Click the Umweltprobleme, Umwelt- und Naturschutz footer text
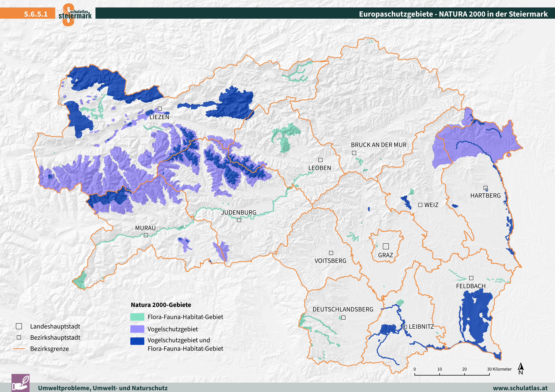 pyautogui.click(x=103, y=388)
